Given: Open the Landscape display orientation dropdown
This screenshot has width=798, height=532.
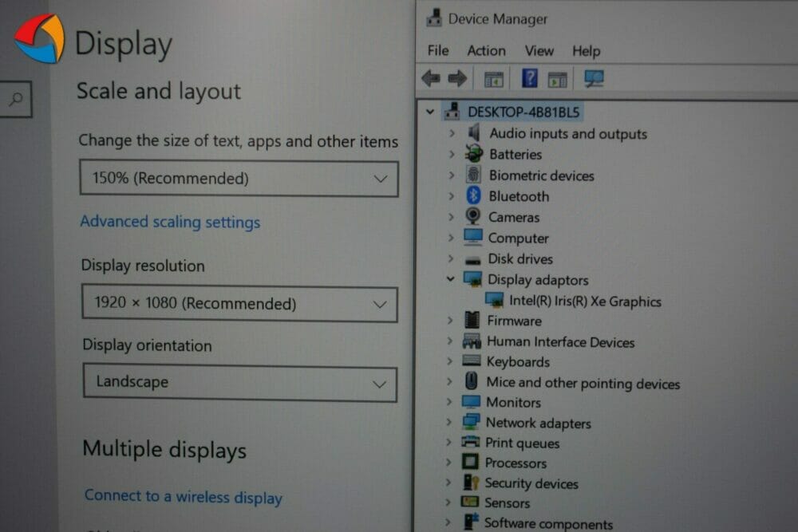Looking at the screenshot, I should [x=239, y=383].
